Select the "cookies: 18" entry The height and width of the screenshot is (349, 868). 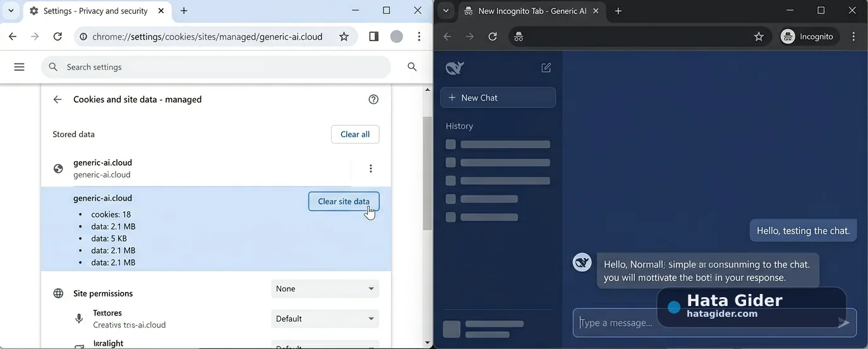(111, 214)
